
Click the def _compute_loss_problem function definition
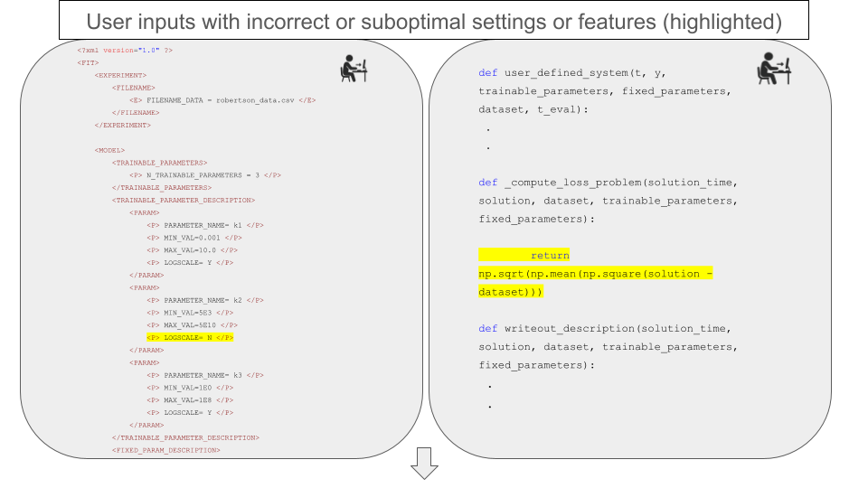(x=608, y=182)
